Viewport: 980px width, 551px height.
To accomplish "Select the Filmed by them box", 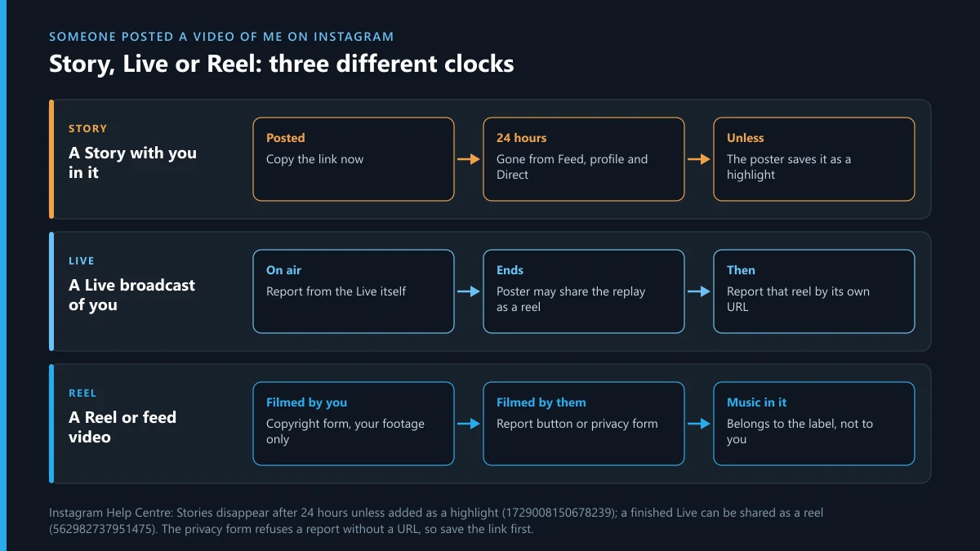I will (x=584, y=424).
